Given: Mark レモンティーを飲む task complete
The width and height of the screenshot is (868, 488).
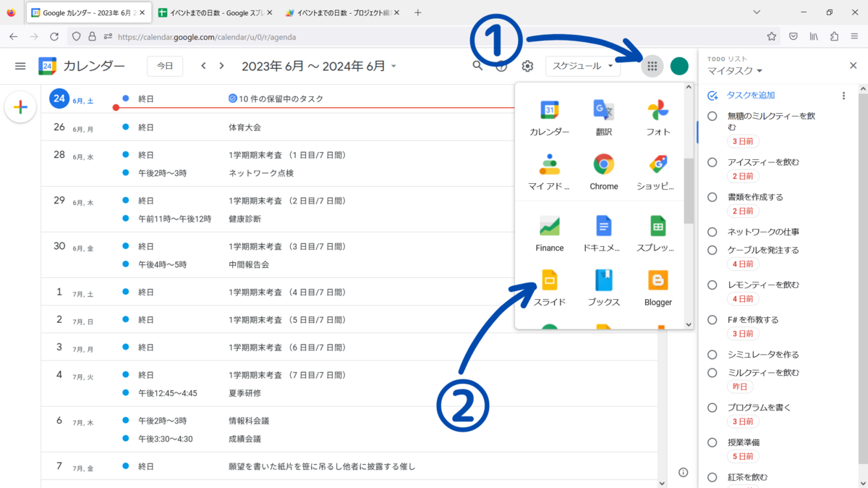Looking at the screenshot, I should (712, 285).
